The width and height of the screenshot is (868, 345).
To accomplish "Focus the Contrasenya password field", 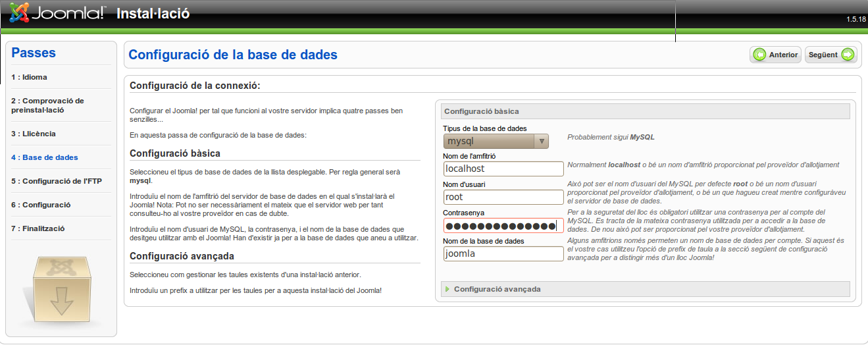I will tap(503, 226).
